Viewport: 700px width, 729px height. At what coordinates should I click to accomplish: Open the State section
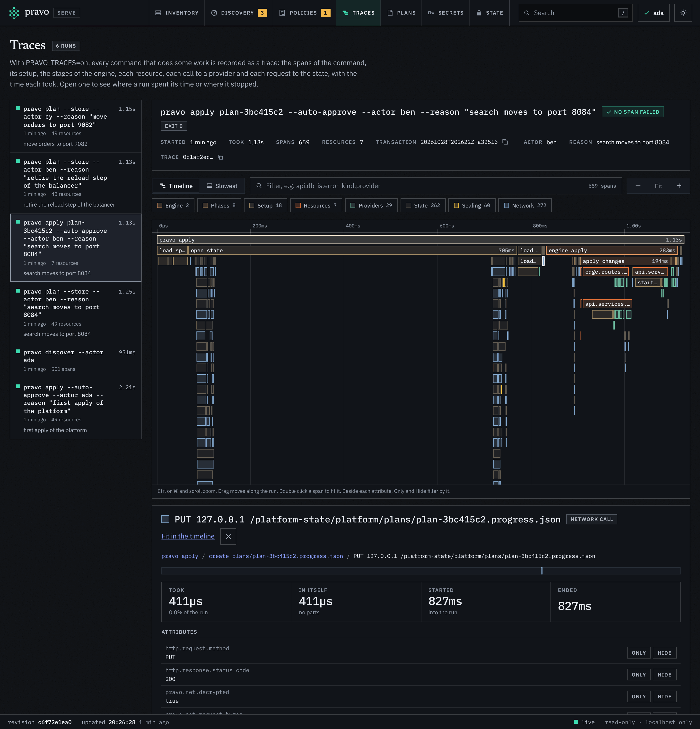pyautogui.click(x=490, y=13)
